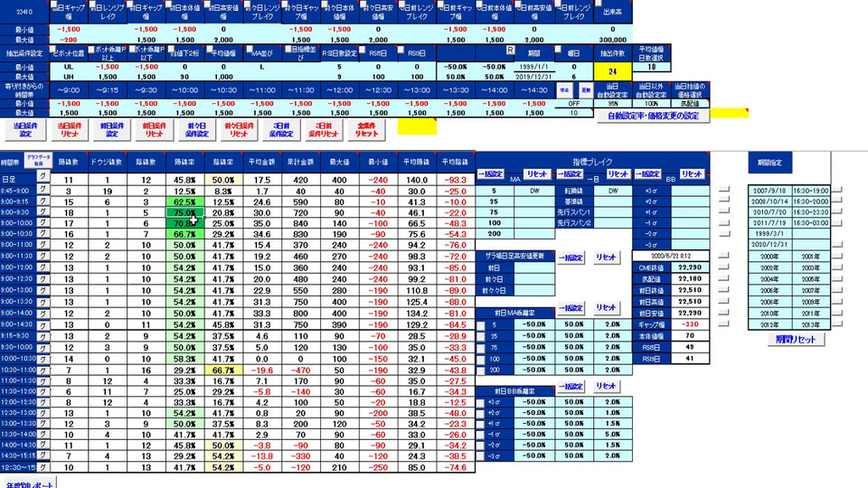This screenshot has width=868, height=488.
Task: Click the 当日条件設定 button
Action: coord(25,129)
